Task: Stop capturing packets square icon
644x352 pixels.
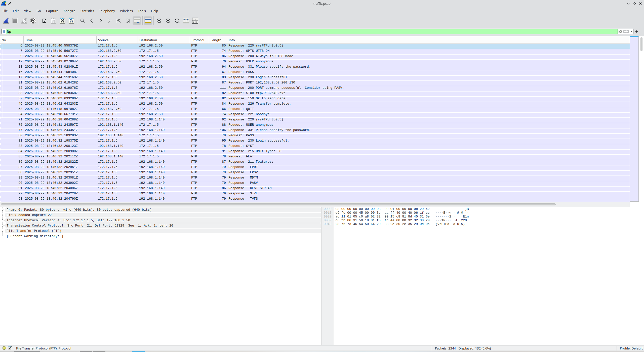Action: [15, 21]
